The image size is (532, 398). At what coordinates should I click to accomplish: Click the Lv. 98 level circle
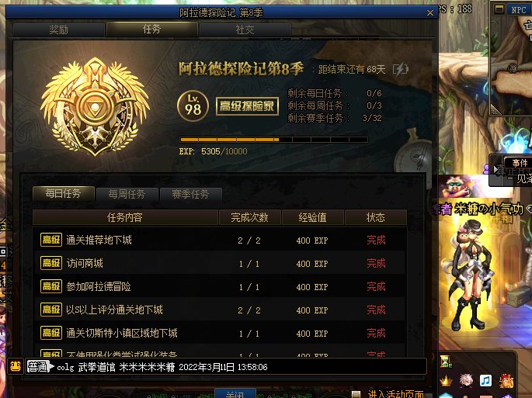click(193, 106)
